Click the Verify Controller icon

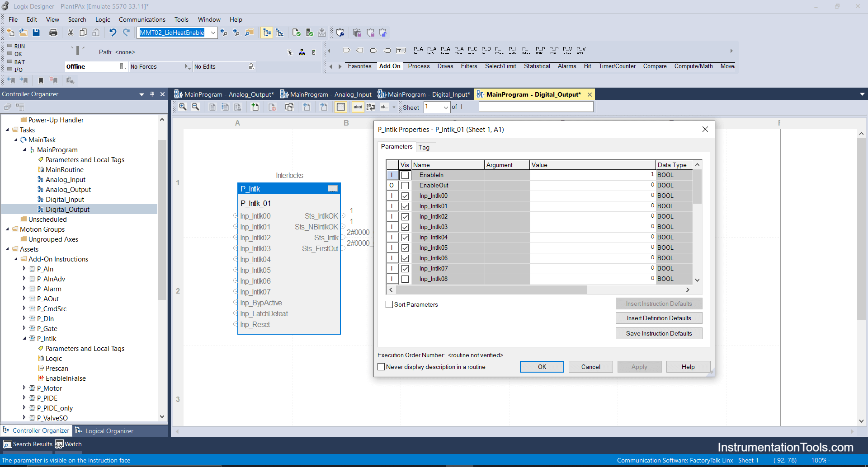[x=310, y=33]
